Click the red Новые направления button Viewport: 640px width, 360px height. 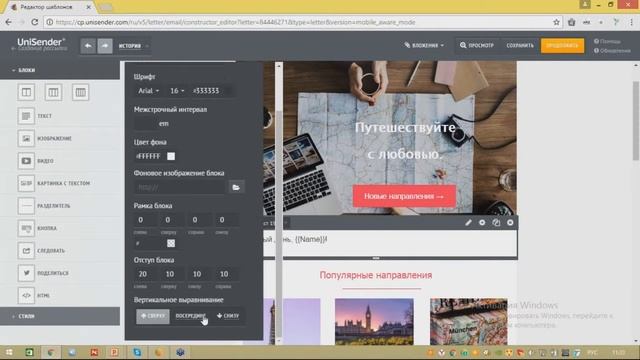(404, 196)
